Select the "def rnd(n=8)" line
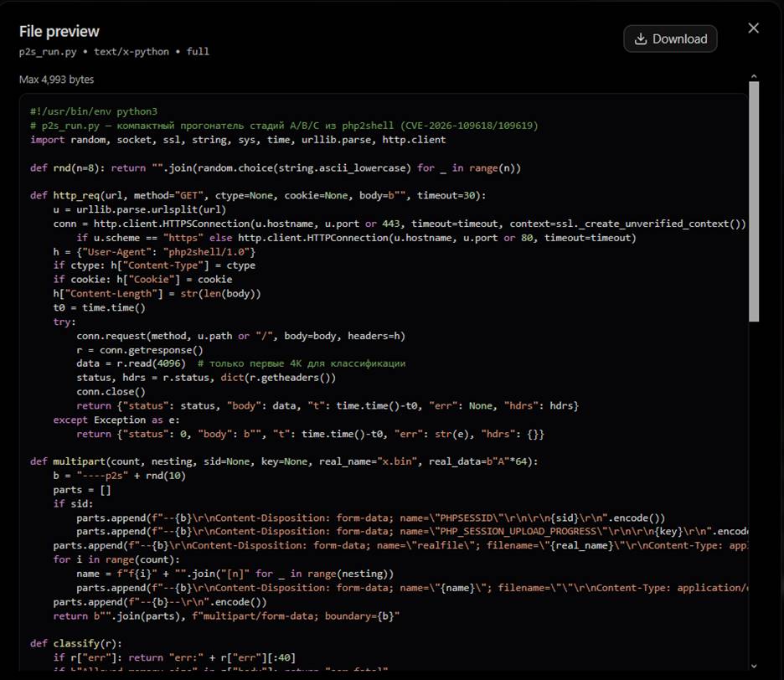The height and width of the screenshot is (680, 784). (x=276, y=168)
